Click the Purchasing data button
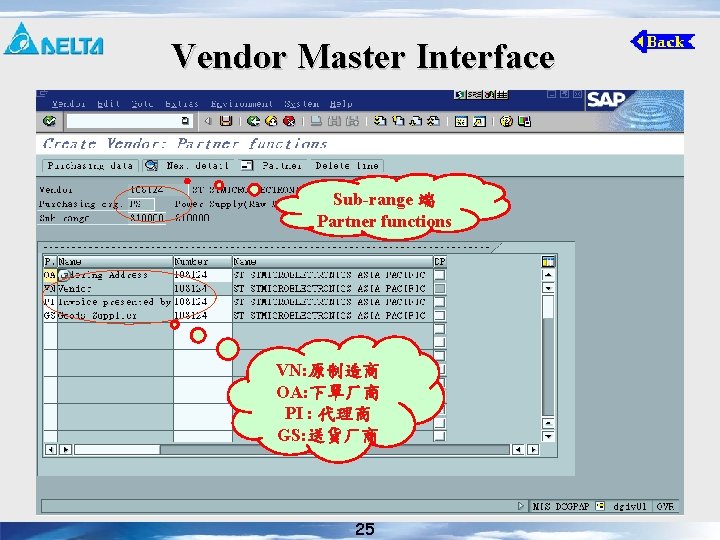This screenshot has height=540, width=720. 90,165
